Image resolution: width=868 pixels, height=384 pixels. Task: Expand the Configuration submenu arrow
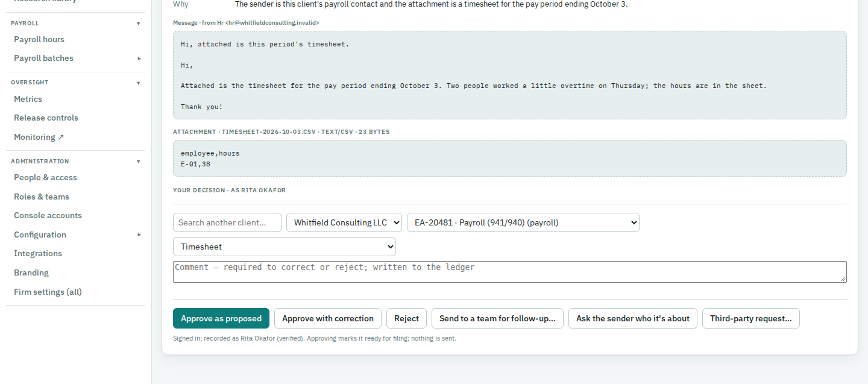[x=139, y=234]
